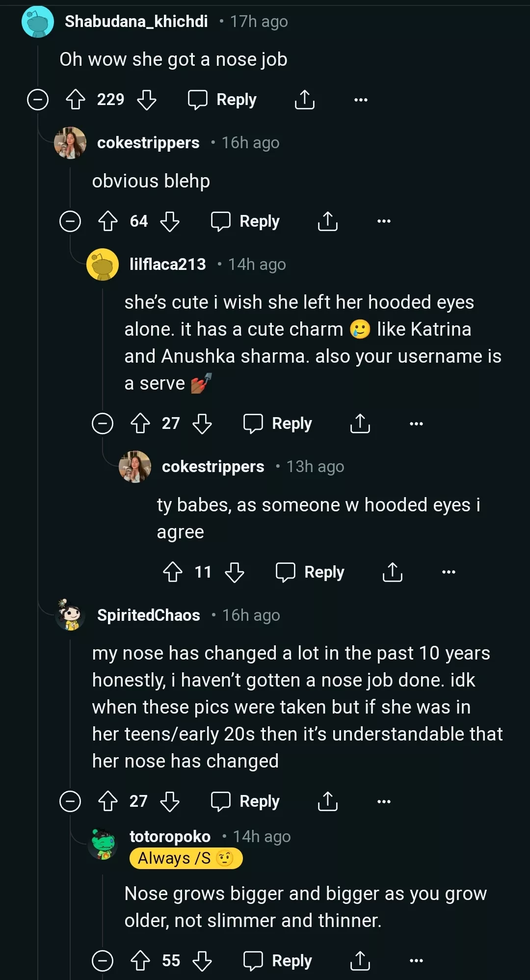The image size is (530, 980).
Task: Collapse totoropoko's comment thread
Action: [x=103, y=961]
